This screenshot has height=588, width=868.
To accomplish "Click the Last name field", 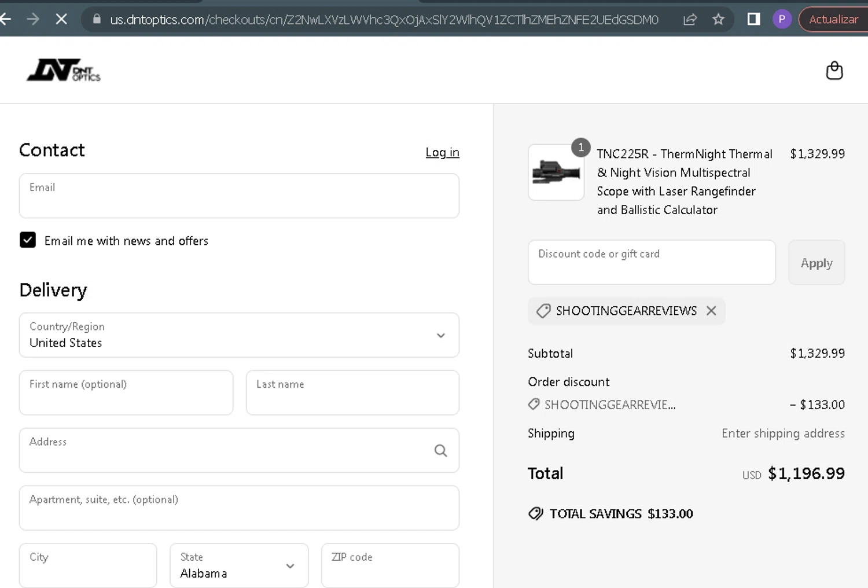I will pos(352,392).
